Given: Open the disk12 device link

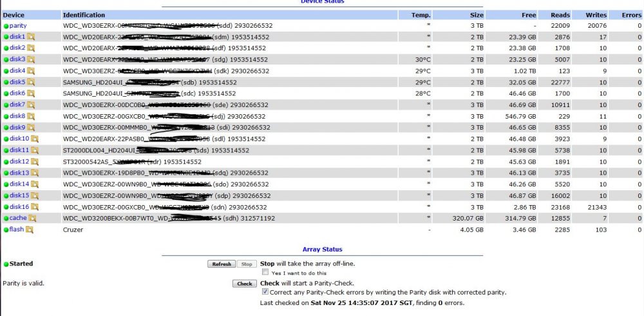Looking at the screenshot, I should click(19, 161).
